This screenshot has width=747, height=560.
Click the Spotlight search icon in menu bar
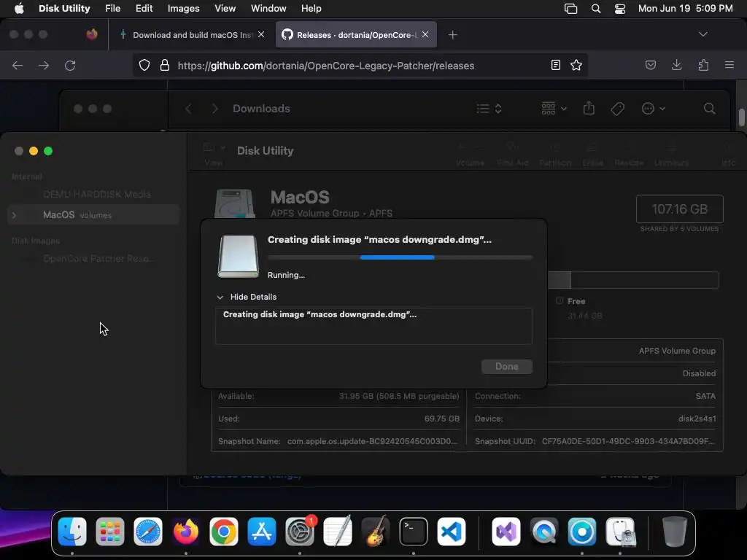point(595,9)
